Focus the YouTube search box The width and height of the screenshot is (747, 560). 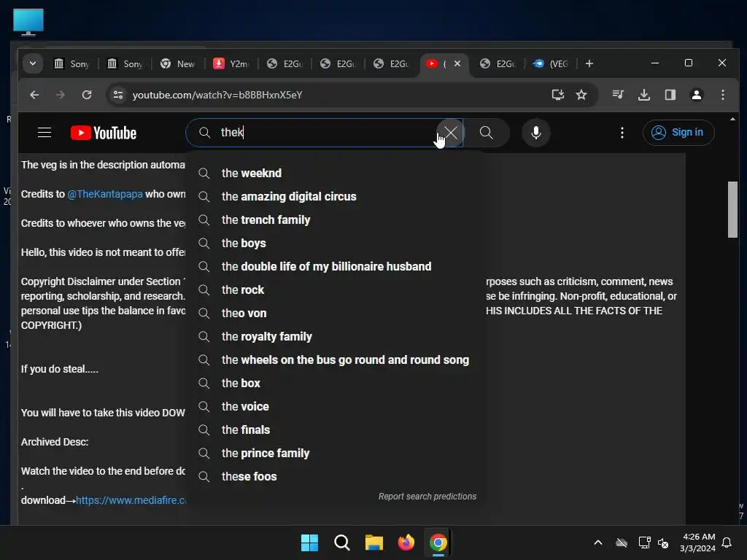click(324, 133)
